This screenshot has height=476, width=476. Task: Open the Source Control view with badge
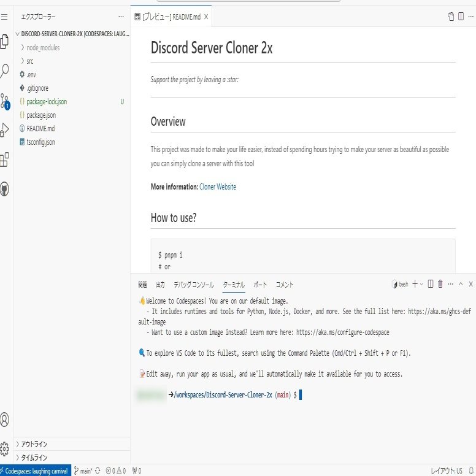pyautogui.click(x=5, y=101)
